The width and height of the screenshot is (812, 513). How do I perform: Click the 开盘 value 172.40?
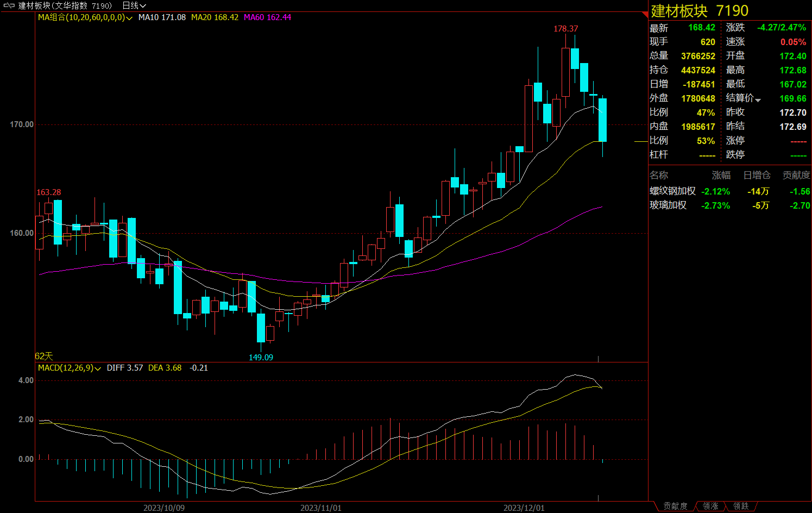(793, 56)
